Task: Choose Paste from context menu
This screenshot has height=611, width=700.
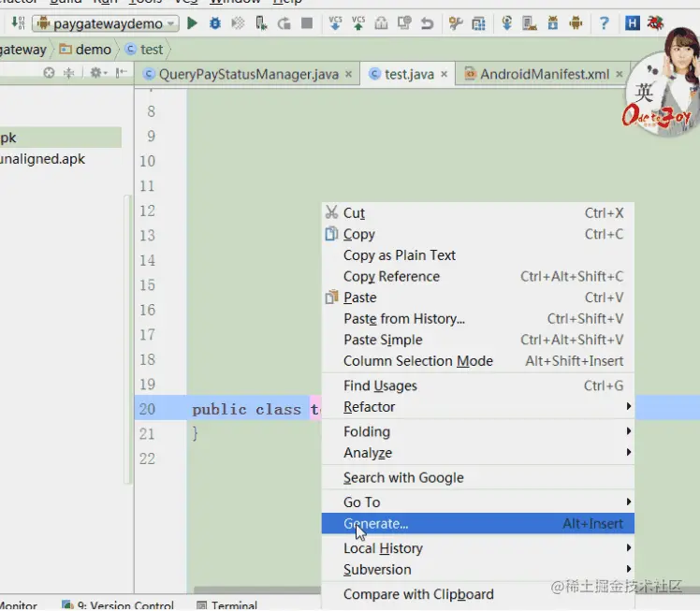Action: point(477,298)
